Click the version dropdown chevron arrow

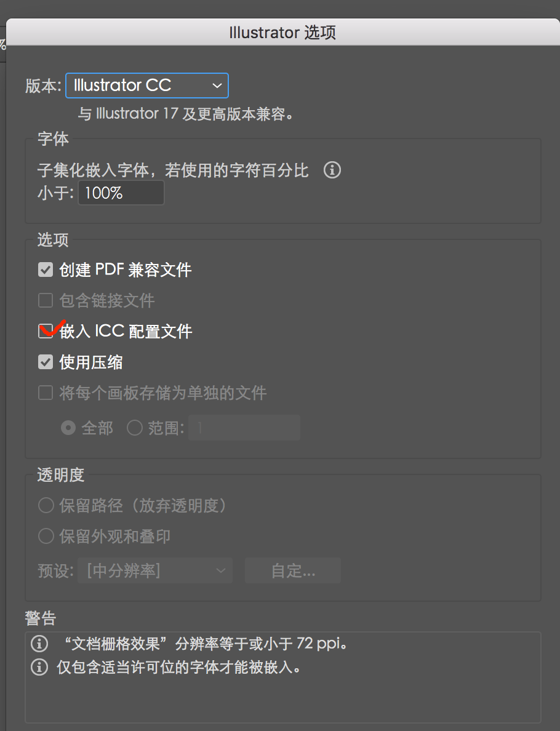coord(217,86)
